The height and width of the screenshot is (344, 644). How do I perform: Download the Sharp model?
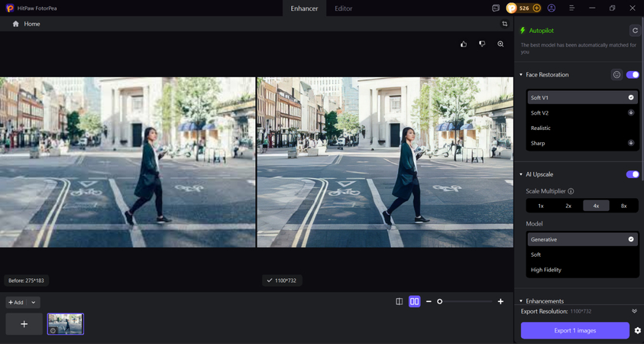click(x=631, y=143)
